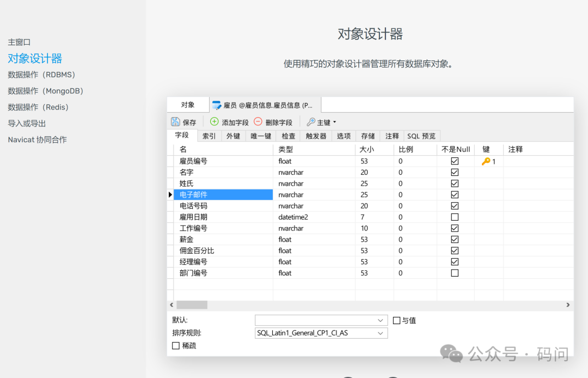Click the primary key icon in toolbar
Viewport: 588px width, 378px height.
click(311, 122)
